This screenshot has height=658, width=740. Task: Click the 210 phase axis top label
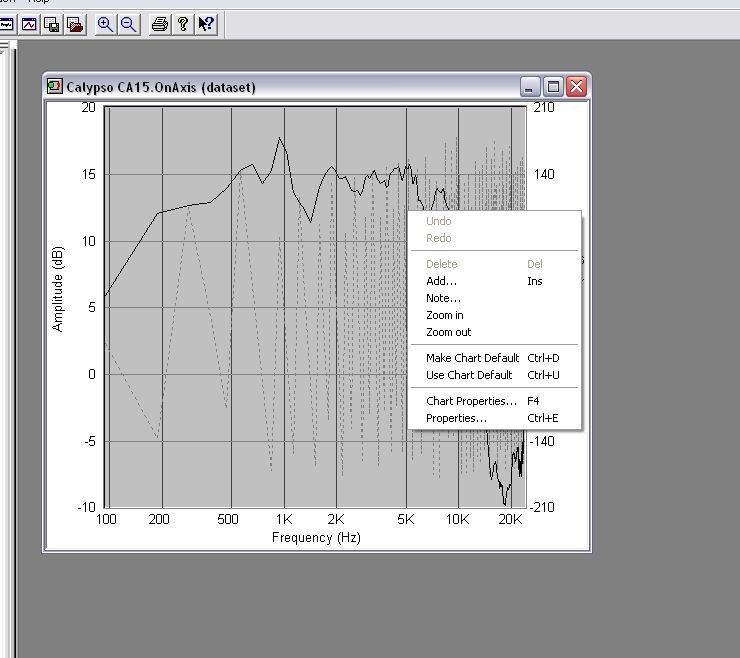(x=544, y=107)
